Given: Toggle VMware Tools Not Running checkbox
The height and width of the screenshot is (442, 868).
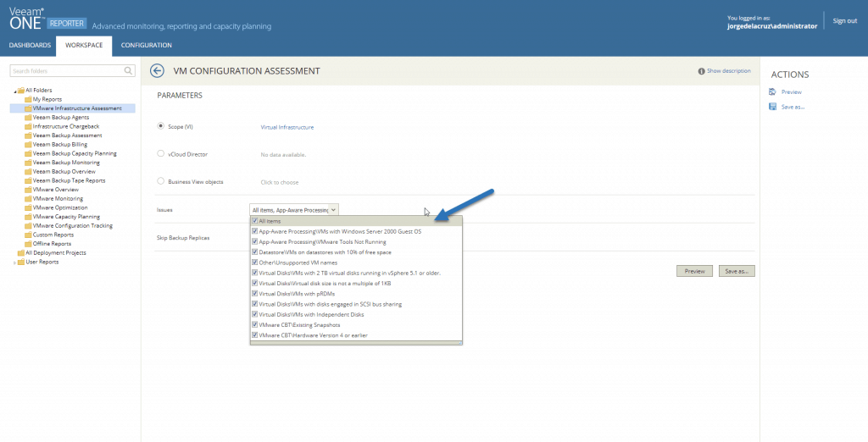Looking at the screenshot, I should pyautogui.click(x=254, y=241).
